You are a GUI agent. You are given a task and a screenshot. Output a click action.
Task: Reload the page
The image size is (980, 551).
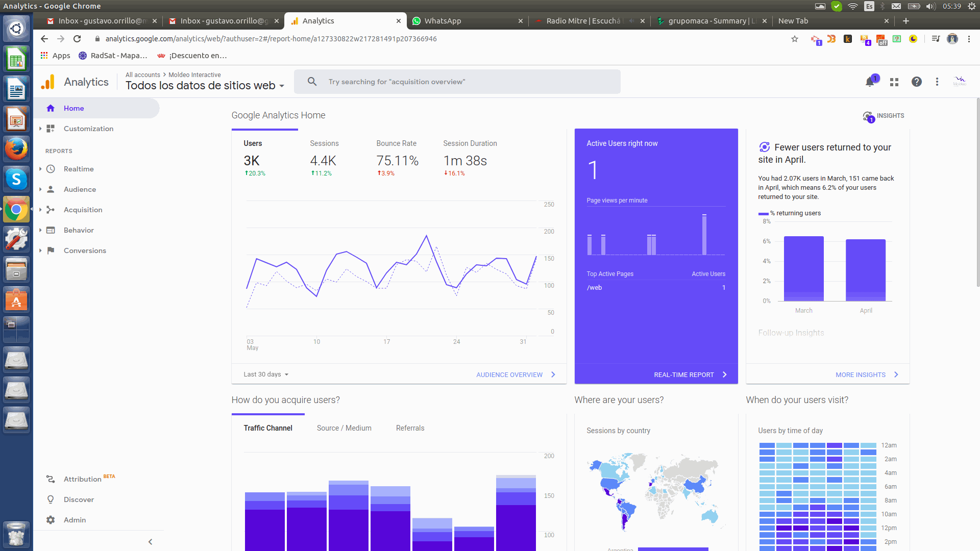click(x=77, y=39)
